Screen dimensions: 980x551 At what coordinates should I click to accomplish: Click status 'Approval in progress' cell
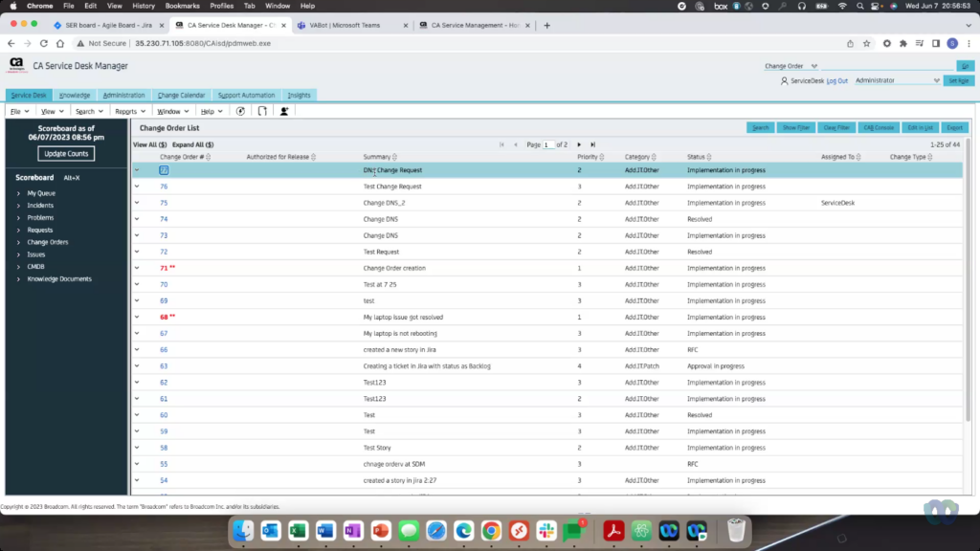(x=716, y=366)
